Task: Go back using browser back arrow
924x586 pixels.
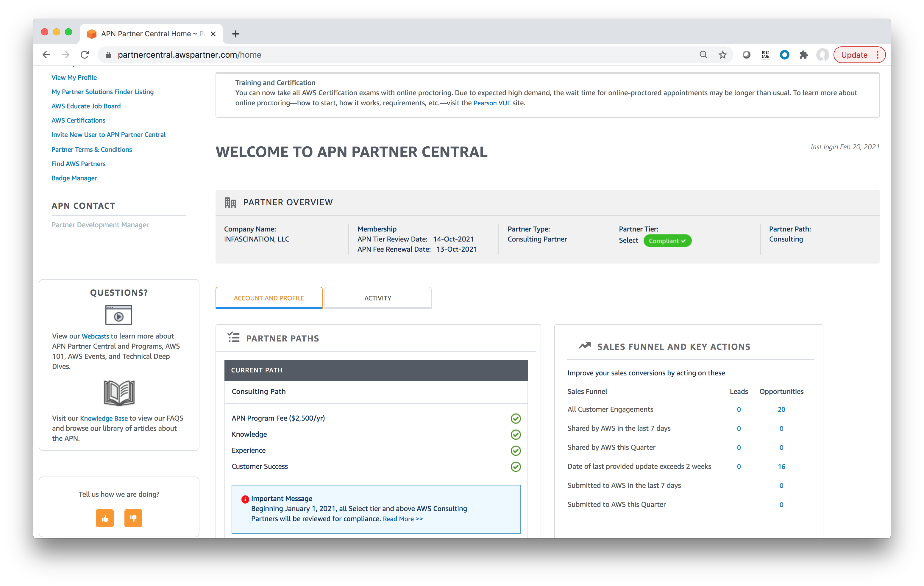Action: tap(46, 55)
